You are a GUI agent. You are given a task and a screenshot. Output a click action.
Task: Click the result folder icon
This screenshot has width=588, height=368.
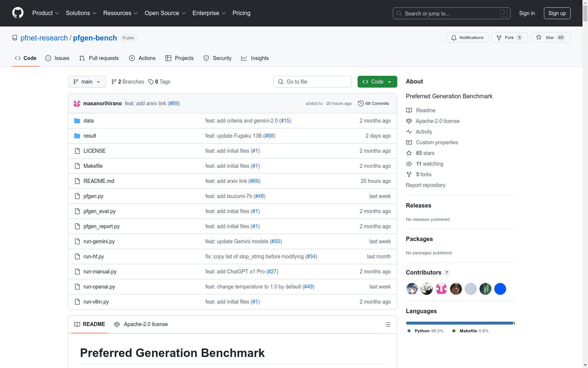[77, 136]
